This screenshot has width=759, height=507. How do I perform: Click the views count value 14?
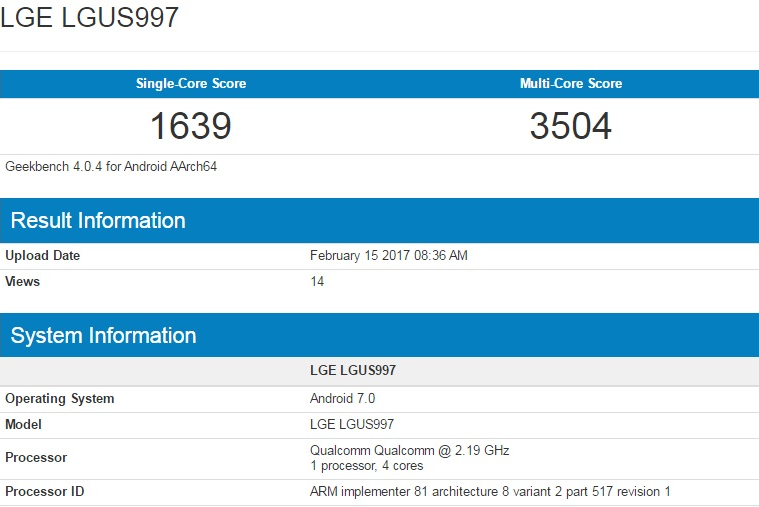click(x=317, y=282)
